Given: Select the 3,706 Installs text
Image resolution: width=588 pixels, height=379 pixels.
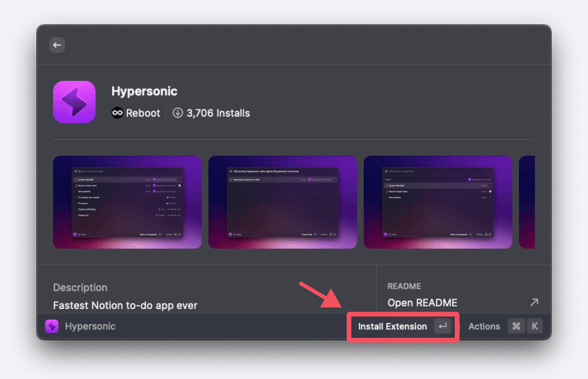Looking at the screenshot, I should tap(218, 113).
